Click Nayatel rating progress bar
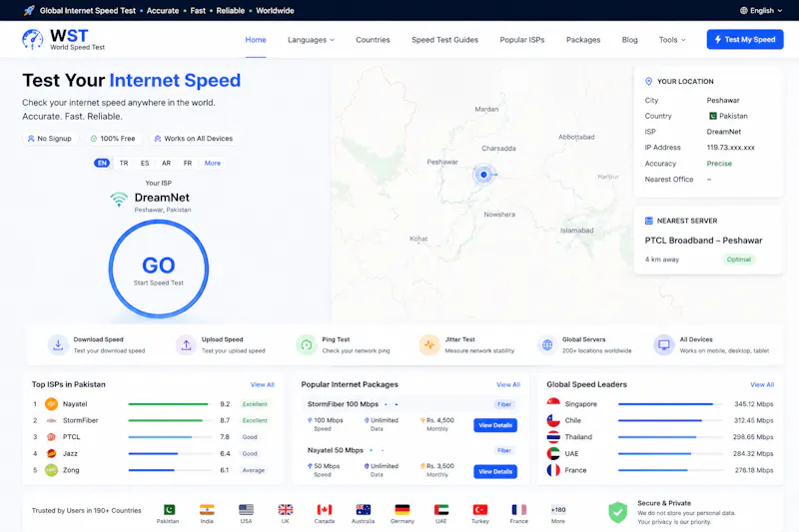Screen dimensions: 799x532 click(170, 404)
